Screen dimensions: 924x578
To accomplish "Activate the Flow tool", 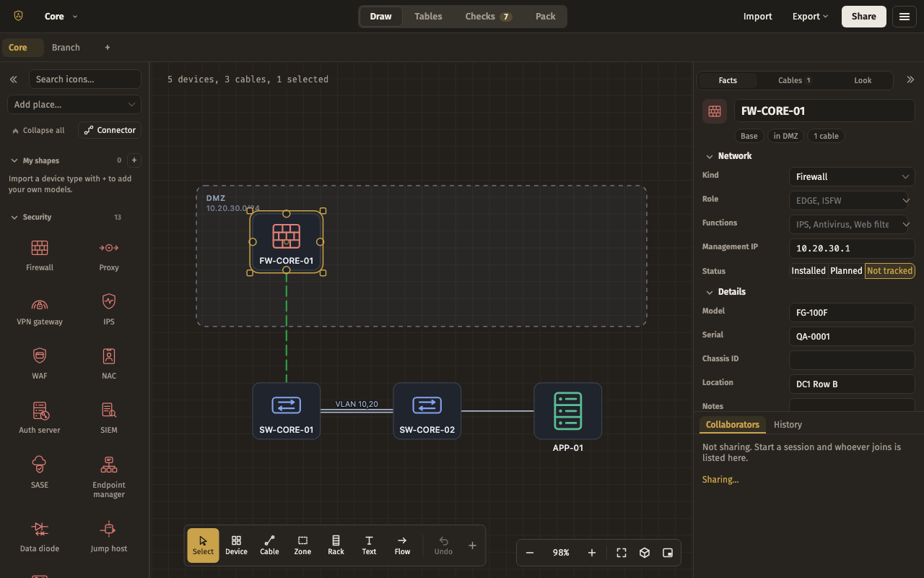I will [402, 545].
